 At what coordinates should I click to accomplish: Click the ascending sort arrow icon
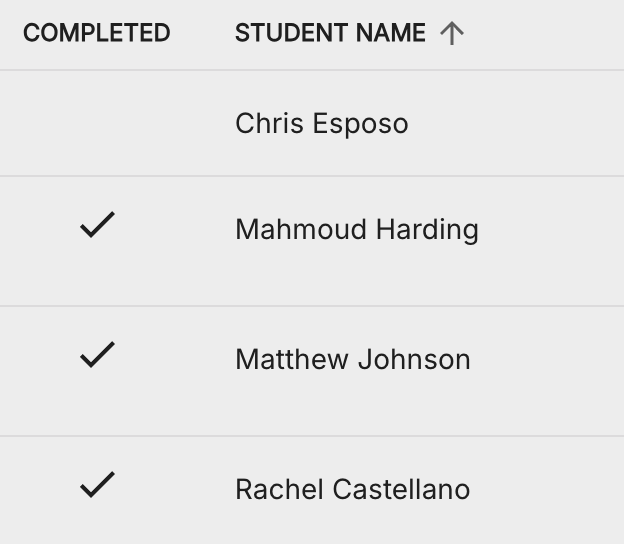tap(452, 33)
